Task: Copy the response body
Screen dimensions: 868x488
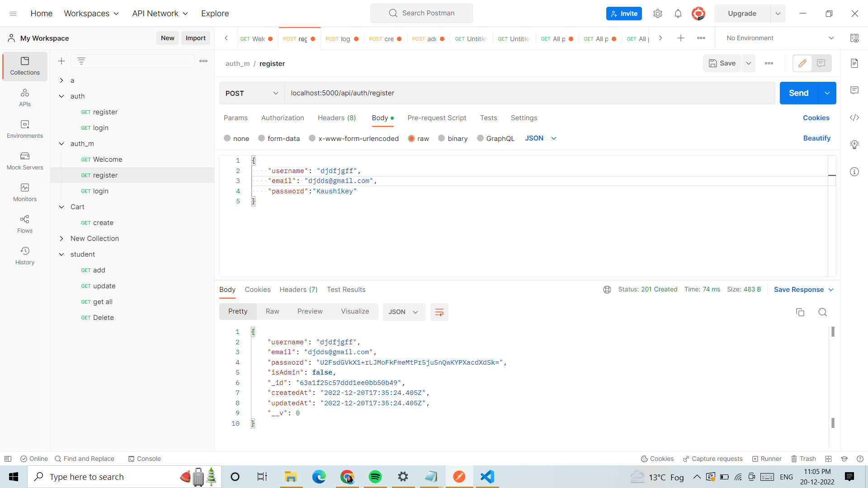Action: coord(800,312)
